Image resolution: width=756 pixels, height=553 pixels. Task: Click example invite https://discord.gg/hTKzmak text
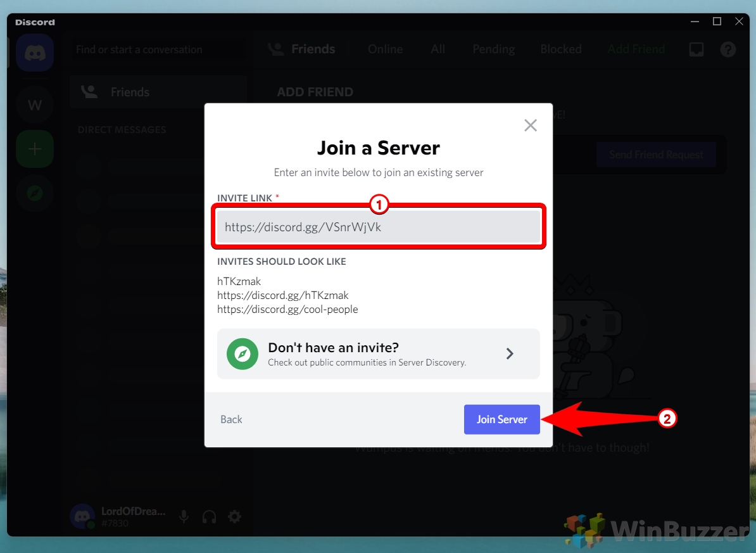coord(282,295)
